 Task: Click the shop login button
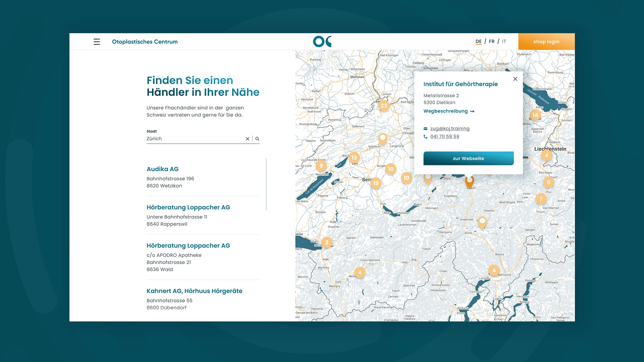pyautogui.click(x=546, y=42)
